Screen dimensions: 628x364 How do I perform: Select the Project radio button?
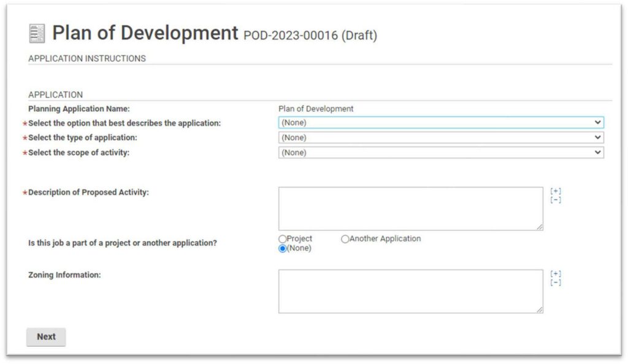(282, 238)
